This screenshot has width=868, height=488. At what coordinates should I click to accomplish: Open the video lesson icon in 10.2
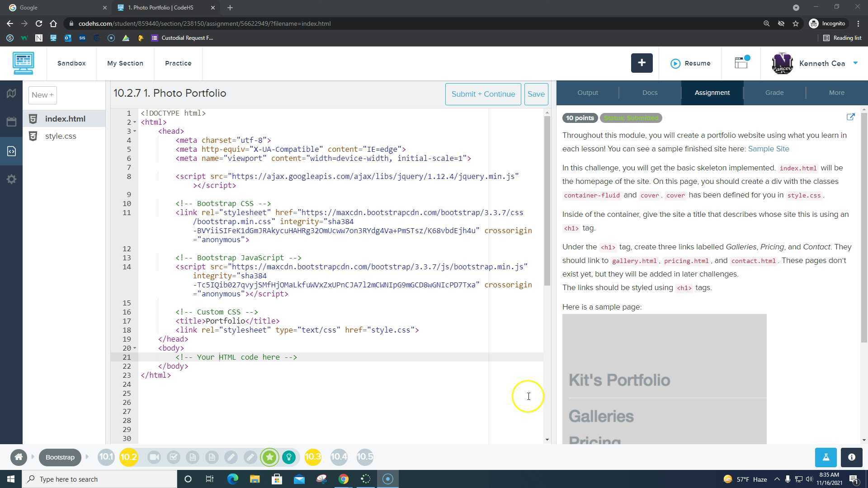154,457
